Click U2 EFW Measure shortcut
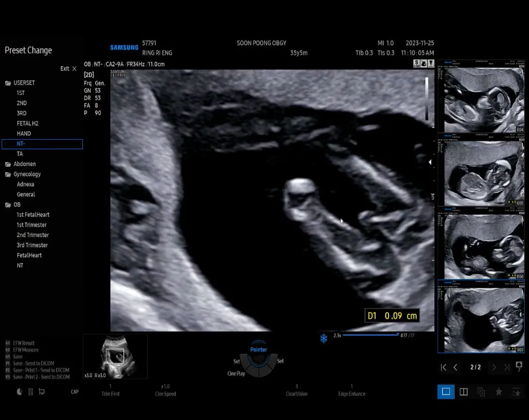Screen dimensions: 529x420 coord(22,350)
